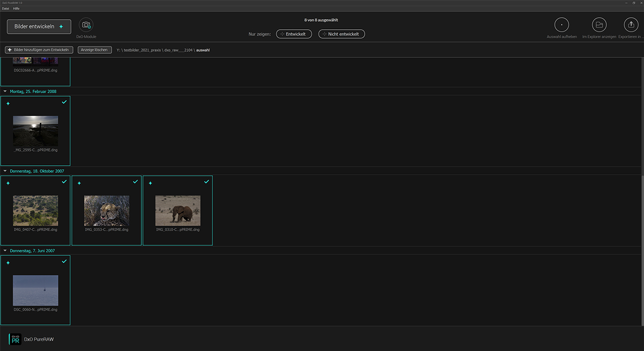Collapse Donnerstag, 7. Juni 2007 section
644x351 pixels.
pyautogui.click(x=5, y=251)
